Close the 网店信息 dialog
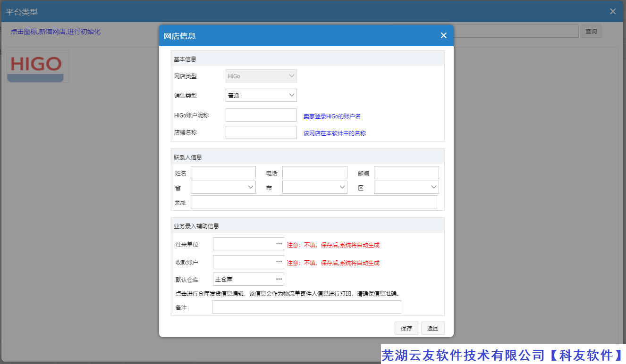This screenshot has width=626, height=364. [x=443, y=35]
